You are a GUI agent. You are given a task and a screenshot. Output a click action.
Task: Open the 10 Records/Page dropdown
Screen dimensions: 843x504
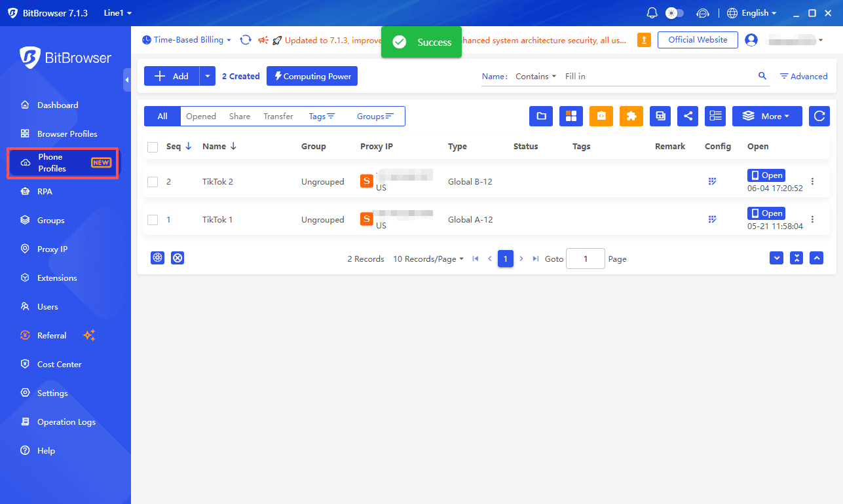point(428,259)
